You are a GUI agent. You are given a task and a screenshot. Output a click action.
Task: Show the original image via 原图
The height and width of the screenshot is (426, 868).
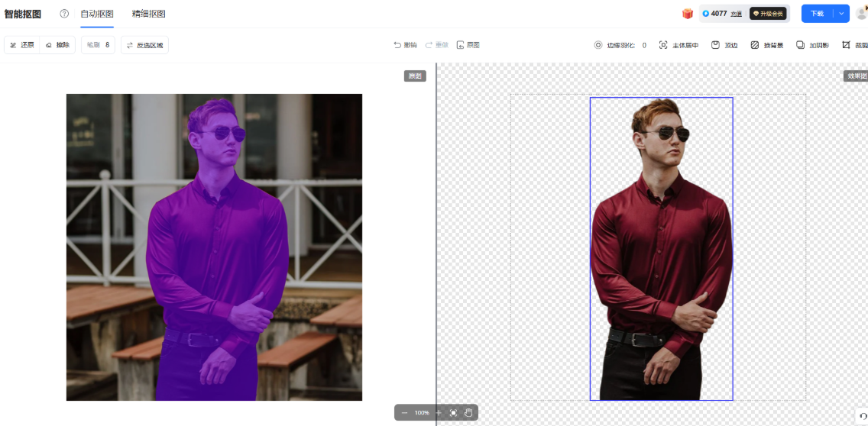click(x=468, y=45)
